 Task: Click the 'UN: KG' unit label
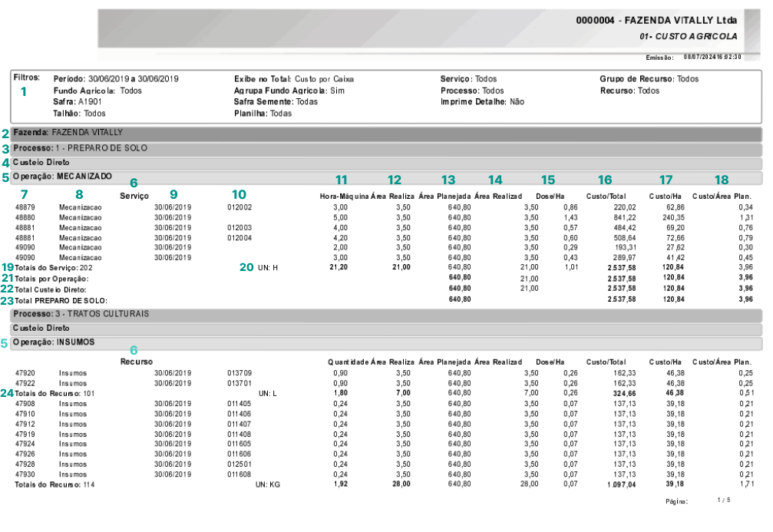tap(268, 484)
